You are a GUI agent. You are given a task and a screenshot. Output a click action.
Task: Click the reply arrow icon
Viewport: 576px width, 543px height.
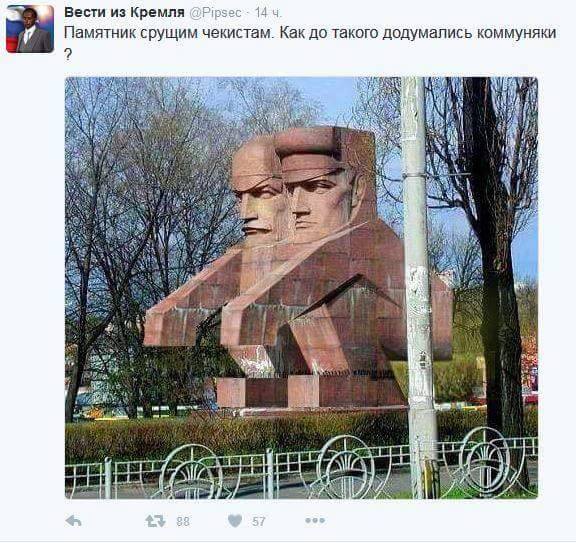coord(73,521)
